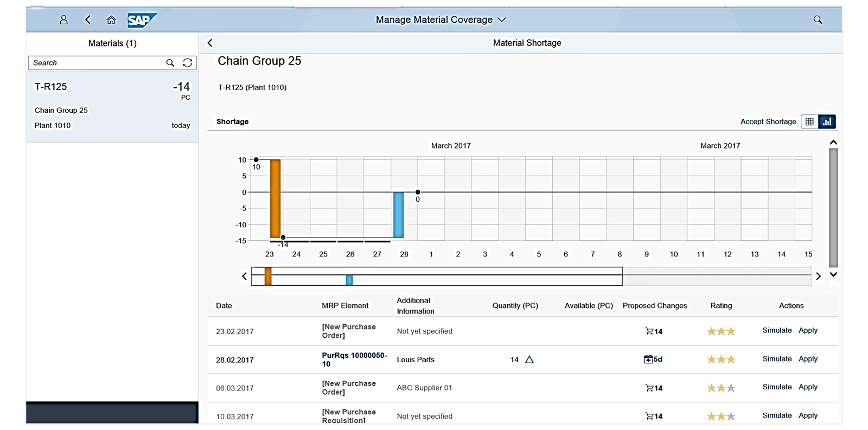Click star rating in 28.02.2017 row
This screenshot has height=430, width=868.
[721, 360]
